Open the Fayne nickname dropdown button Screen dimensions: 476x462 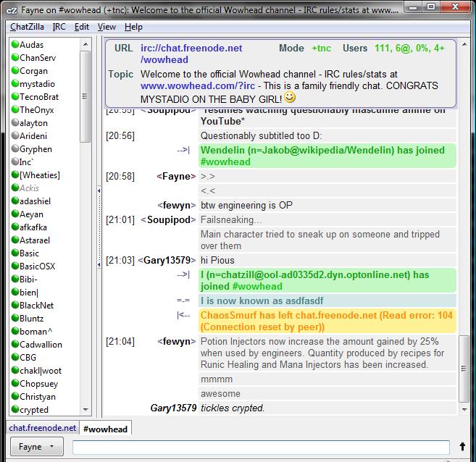[x=36, y=447]
